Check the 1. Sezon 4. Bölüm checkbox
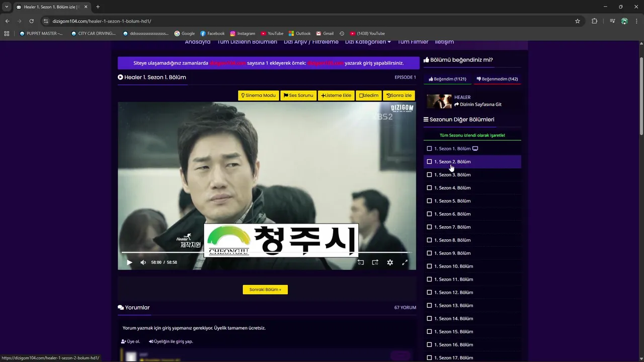 [x=429, y=188]
